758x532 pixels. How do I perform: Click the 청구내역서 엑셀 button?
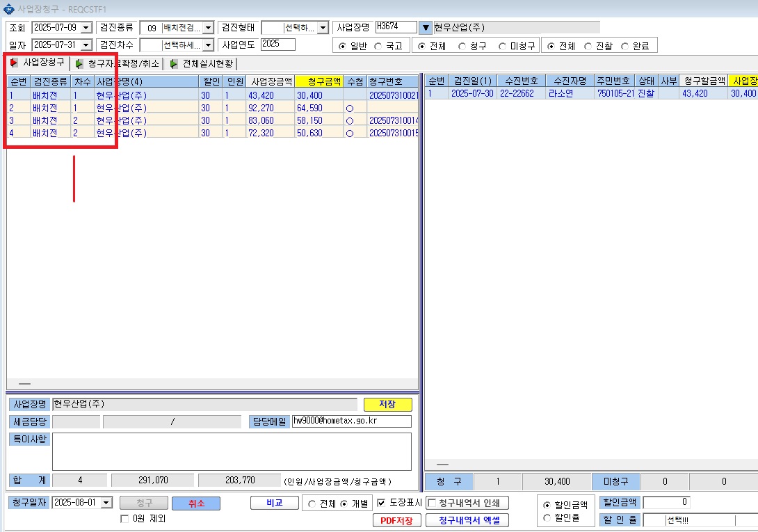tap(467, 520)
